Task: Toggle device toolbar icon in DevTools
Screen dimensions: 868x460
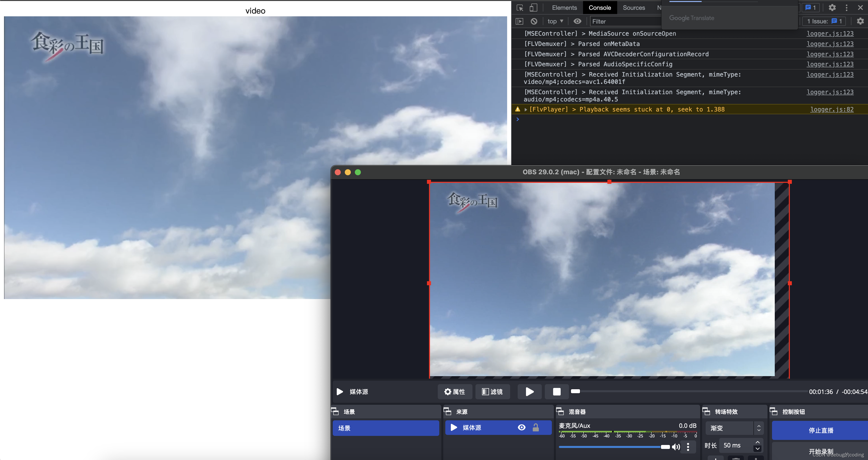Action: (533, 8)
